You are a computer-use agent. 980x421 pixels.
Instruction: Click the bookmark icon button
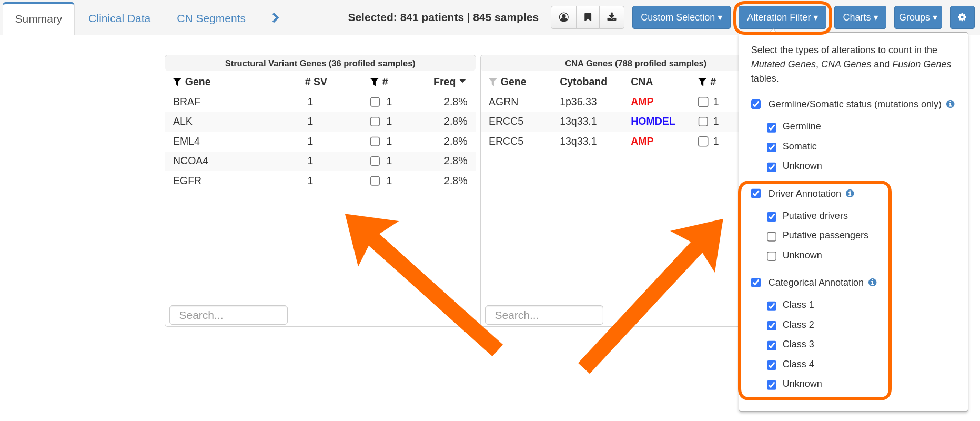(x=588, y=17)
